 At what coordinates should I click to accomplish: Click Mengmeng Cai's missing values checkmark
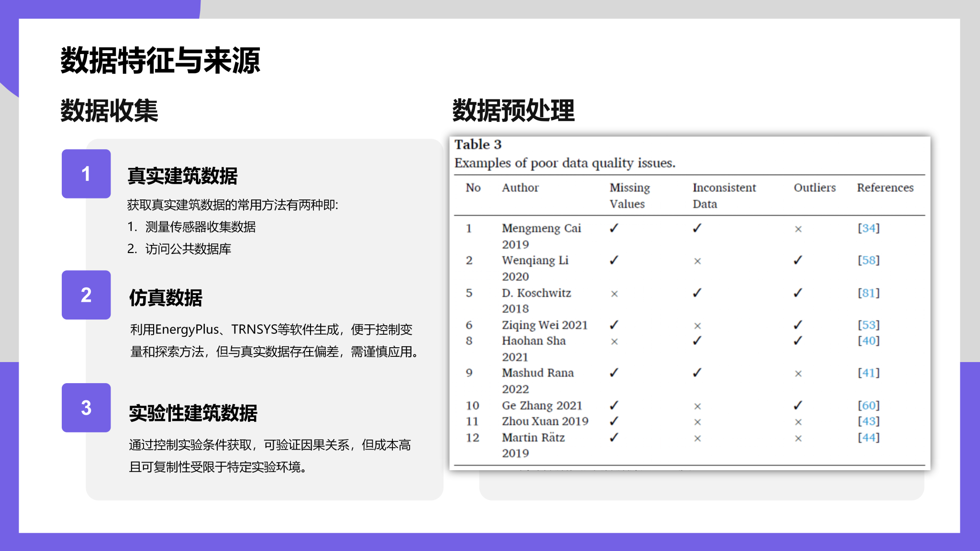(x=614, y=228)
